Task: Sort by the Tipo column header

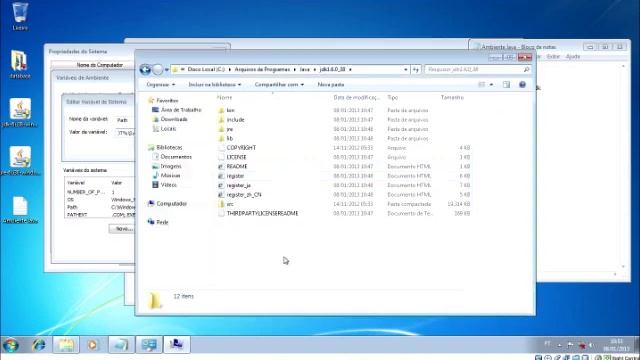Action: pos(393,98)
